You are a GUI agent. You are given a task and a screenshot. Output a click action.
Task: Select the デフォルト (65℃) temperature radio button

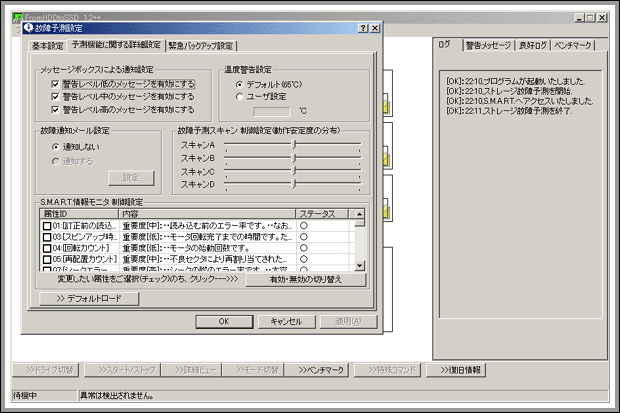coord(239,84)
